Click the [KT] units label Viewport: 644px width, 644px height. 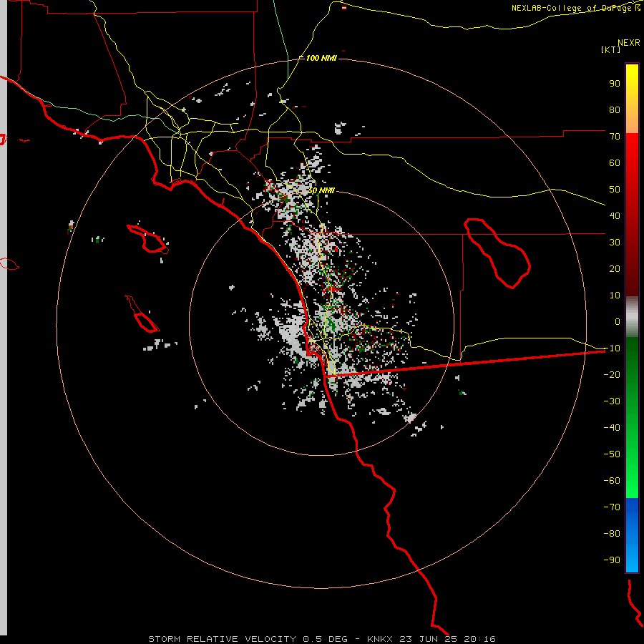point(610,49)
